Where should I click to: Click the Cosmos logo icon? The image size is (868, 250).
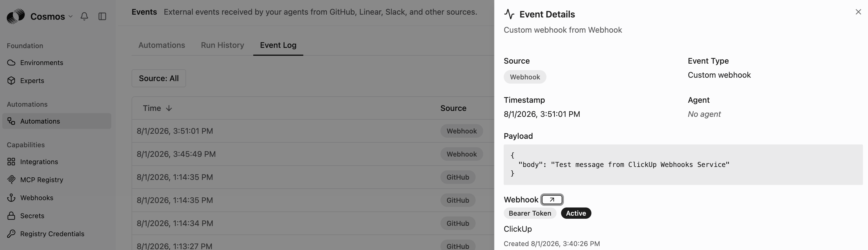(x=15, y=16)
